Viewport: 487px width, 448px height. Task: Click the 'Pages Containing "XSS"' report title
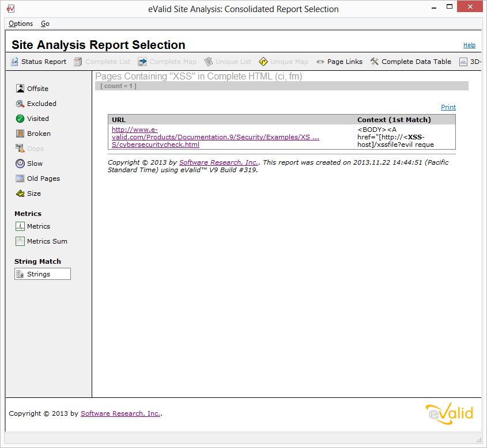[x=199, y=77]
